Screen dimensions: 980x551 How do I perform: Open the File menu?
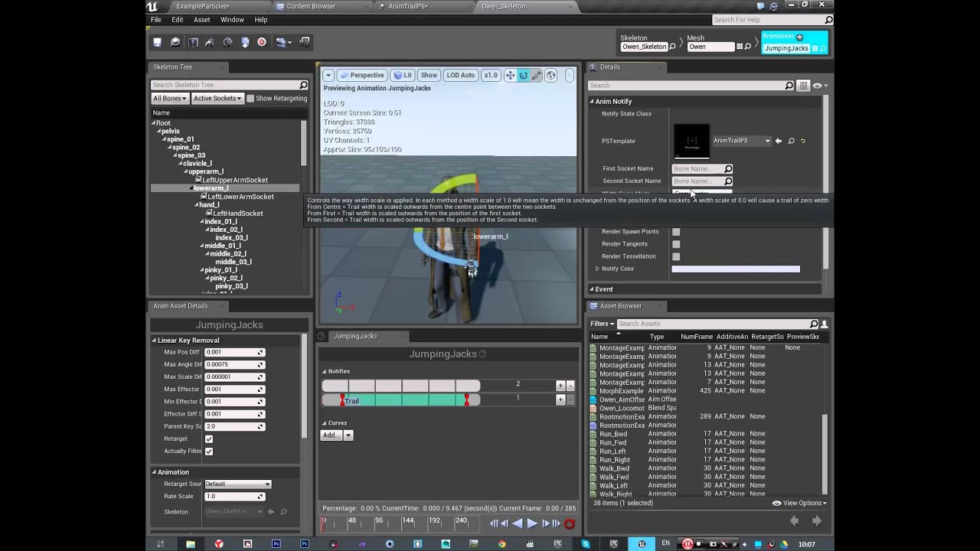pos(155,20)
